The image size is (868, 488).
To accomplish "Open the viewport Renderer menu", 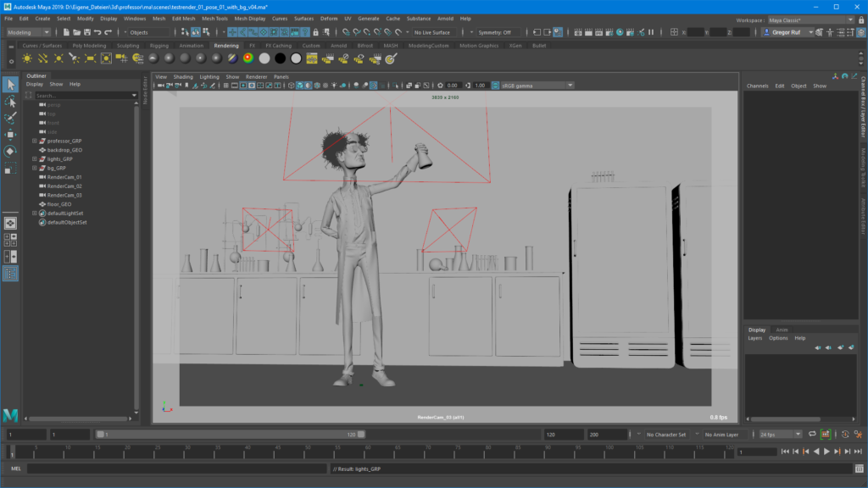I will pyautogui.click(x=256, y=77).
